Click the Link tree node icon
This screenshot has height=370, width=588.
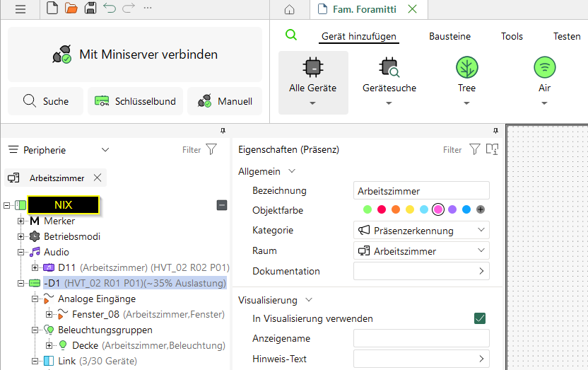[x=49, y=361]
